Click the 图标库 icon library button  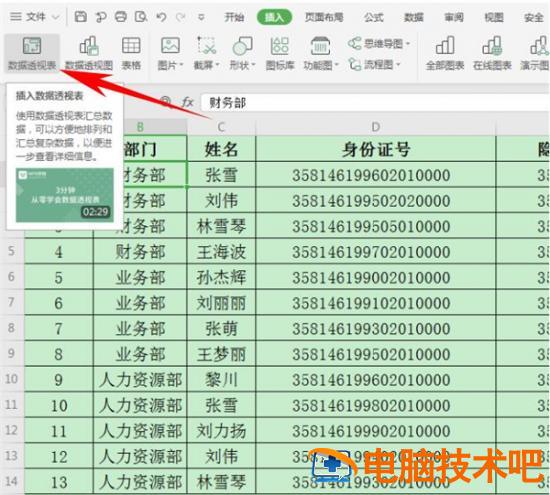pos(280,53)
